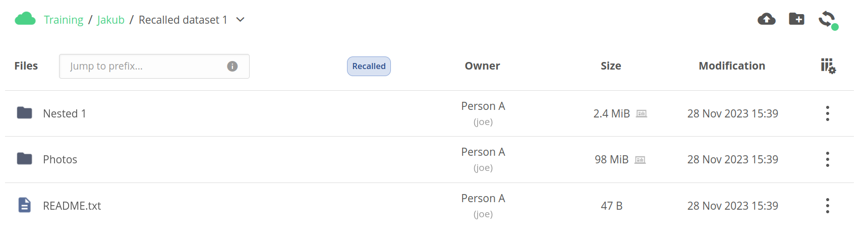Open the columns configuration icon
Image resolution: width=868 pixels, height=246 pixels.
(828, 66)
